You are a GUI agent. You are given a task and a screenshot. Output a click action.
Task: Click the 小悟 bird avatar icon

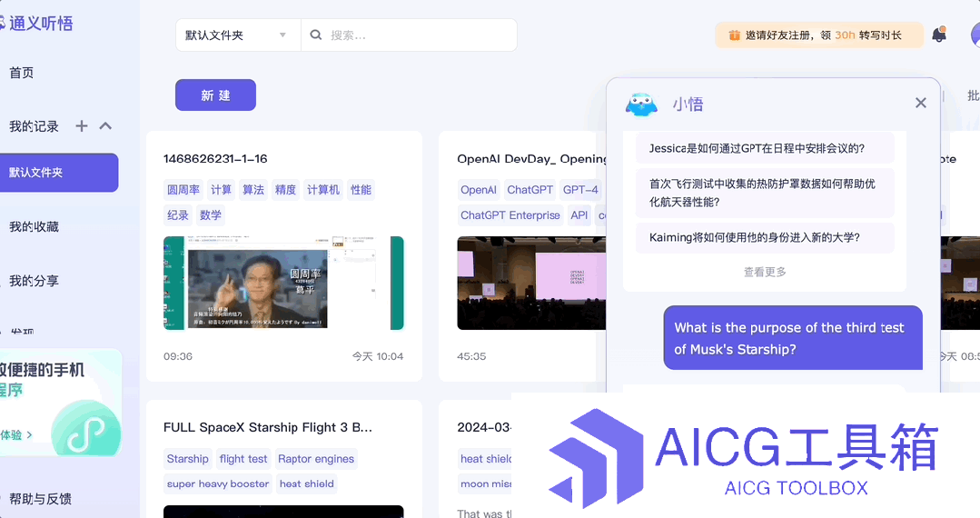641,104
